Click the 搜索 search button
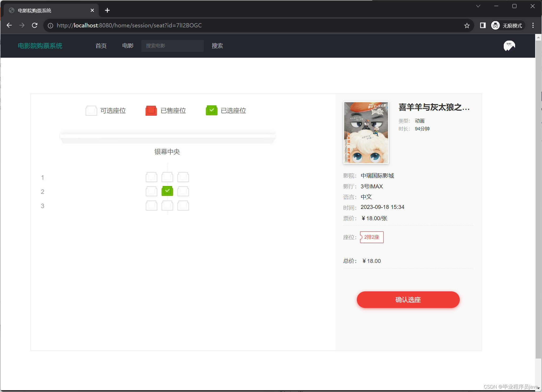The width and height of the screenshot is (542, 392). point(217,46)
